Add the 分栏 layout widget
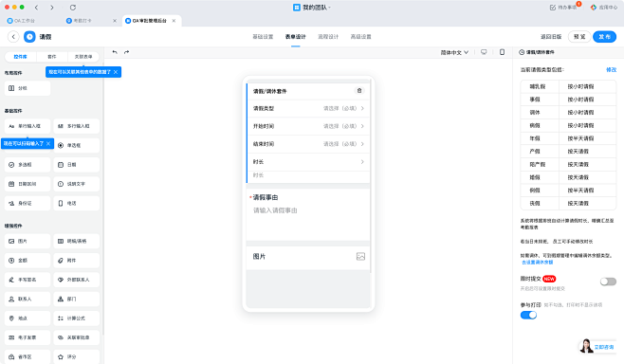This screenshot has height=364, width=624. pyautogui.click(x=28, y=88)
